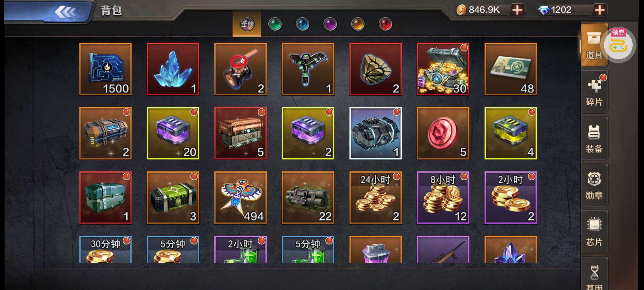Show all items with 全部 filter
This screenshot has height=290, width=644.
click(x=247, y=24)
